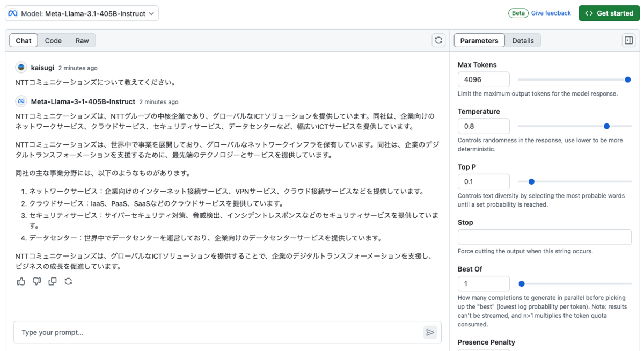Open the Model selector dropdown
The height and width of the screenshot is (351, 644).
pos(82,13)
